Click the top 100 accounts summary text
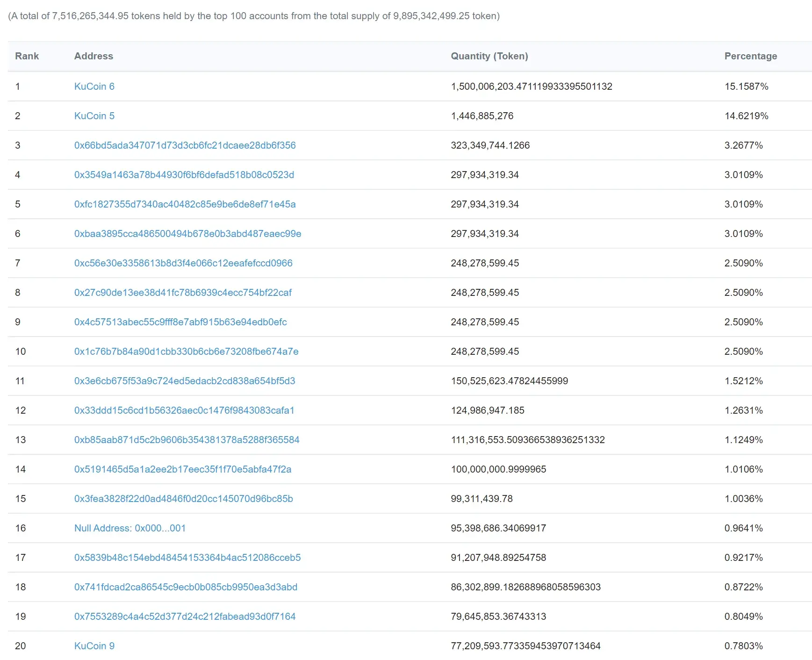812x660 pixels. (254, 16)
